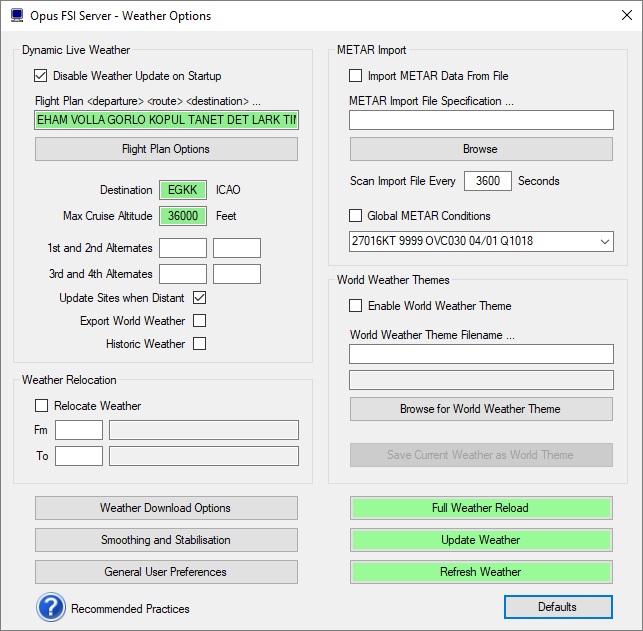Click the Max Cruise Altitude field

[x=183, y=216]
